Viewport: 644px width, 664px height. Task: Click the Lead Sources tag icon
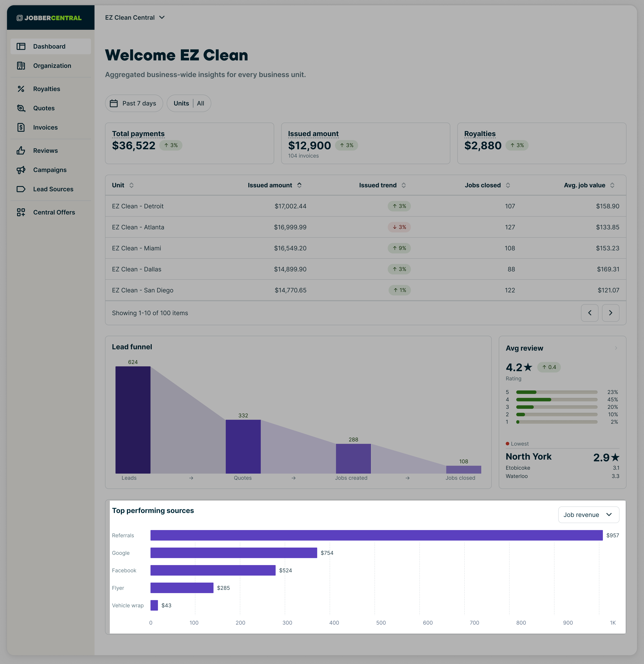pyautogui.click(x=21, y=189)
